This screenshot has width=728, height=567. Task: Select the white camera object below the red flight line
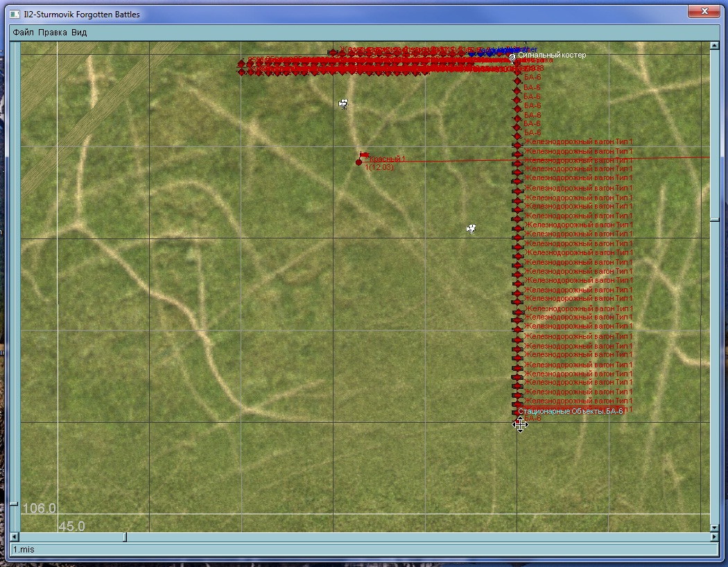point(471,229)
